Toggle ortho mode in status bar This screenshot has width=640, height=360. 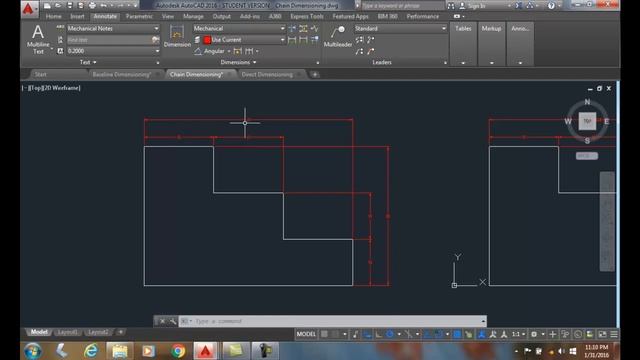click(379, 334)
